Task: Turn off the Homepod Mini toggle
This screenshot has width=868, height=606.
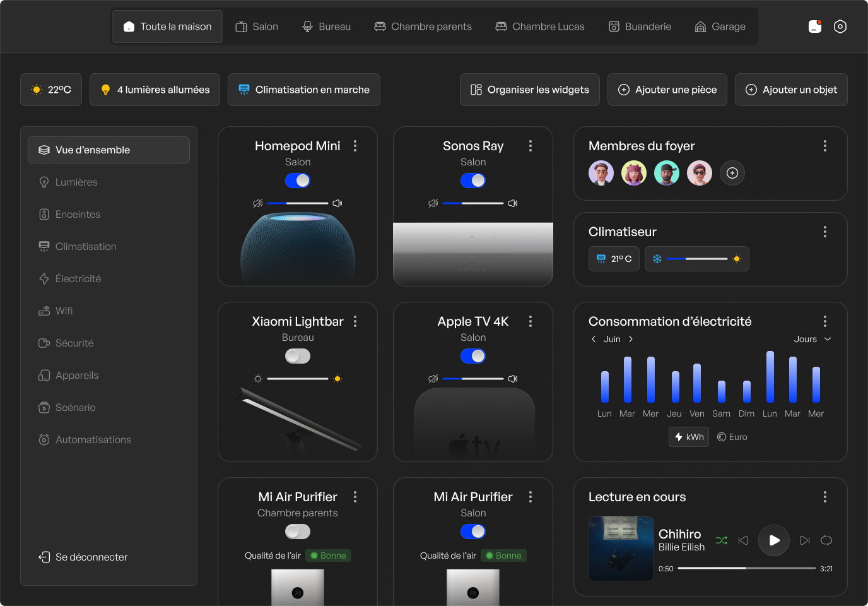Action: pos(298,181)
